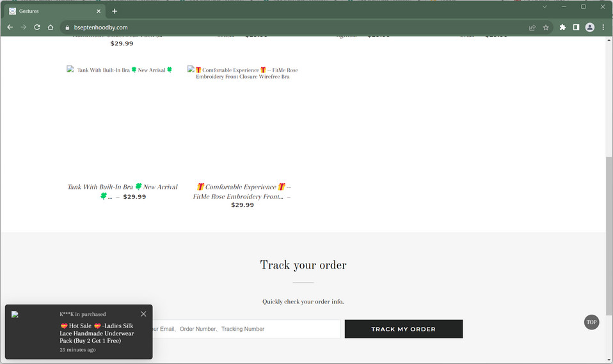
Task: Click the address bar URL bseptenhoodby.com
Action: click(101, 28)
